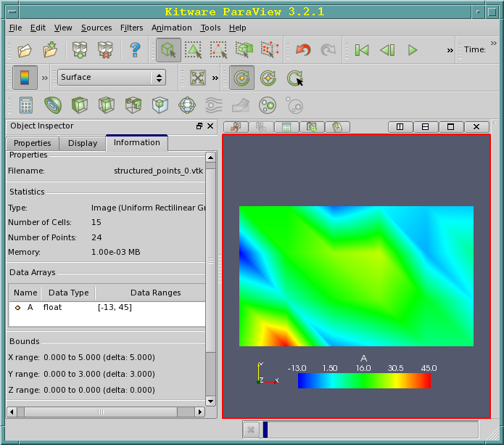Screen dimensions: 504x445
Task: Toggle color legend visibility button
Action: click(25, 78)
